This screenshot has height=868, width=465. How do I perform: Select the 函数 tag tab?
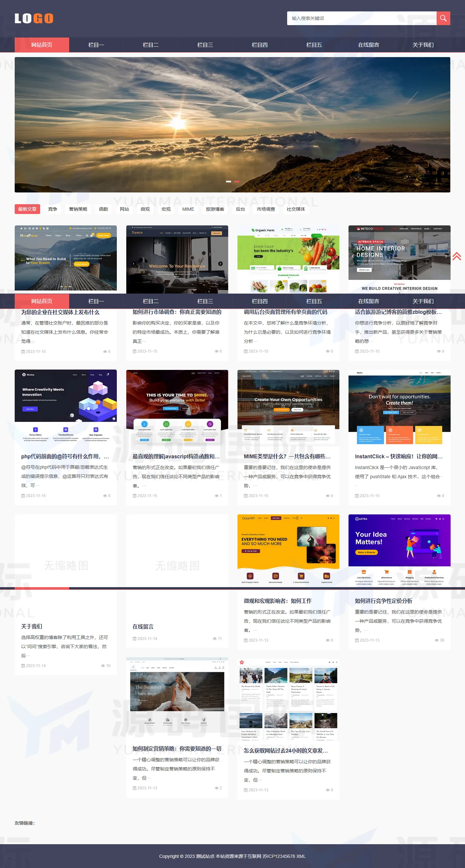[x=103, y=209]
